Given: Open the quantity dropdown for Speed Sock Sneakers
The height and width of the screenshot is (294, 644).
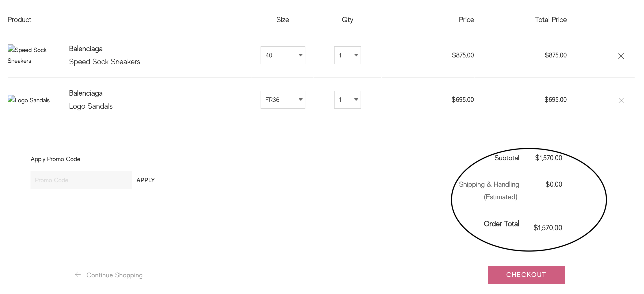Looking at the screenshot, I should [347, 55].
